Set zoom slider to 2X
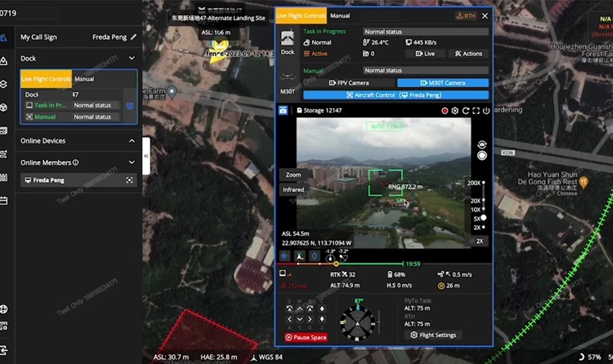Screen dimensions: 613x364 pos(484,227)
